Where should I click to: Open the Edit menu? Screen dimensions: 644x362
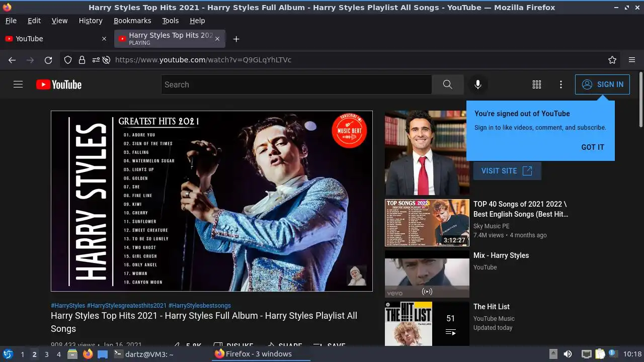point(34,21)
